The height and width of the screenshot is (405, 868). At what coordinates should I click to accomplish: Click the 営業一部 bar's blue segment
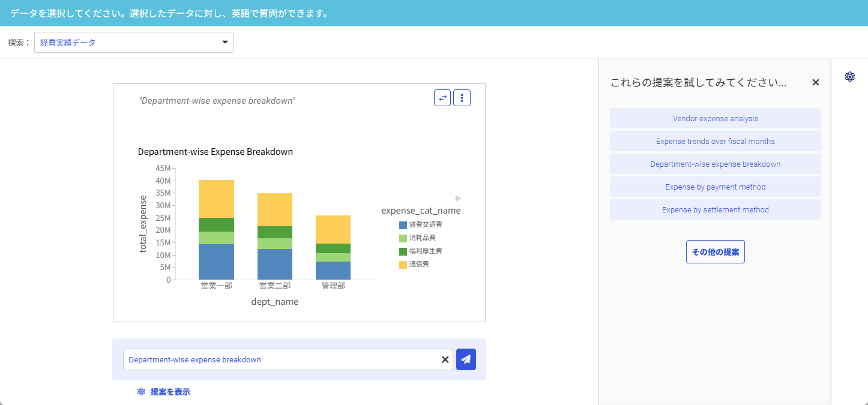216,262
